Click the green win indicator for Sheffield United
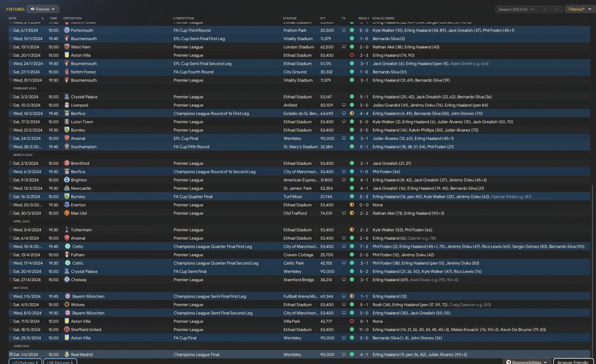 coord(352,330)
